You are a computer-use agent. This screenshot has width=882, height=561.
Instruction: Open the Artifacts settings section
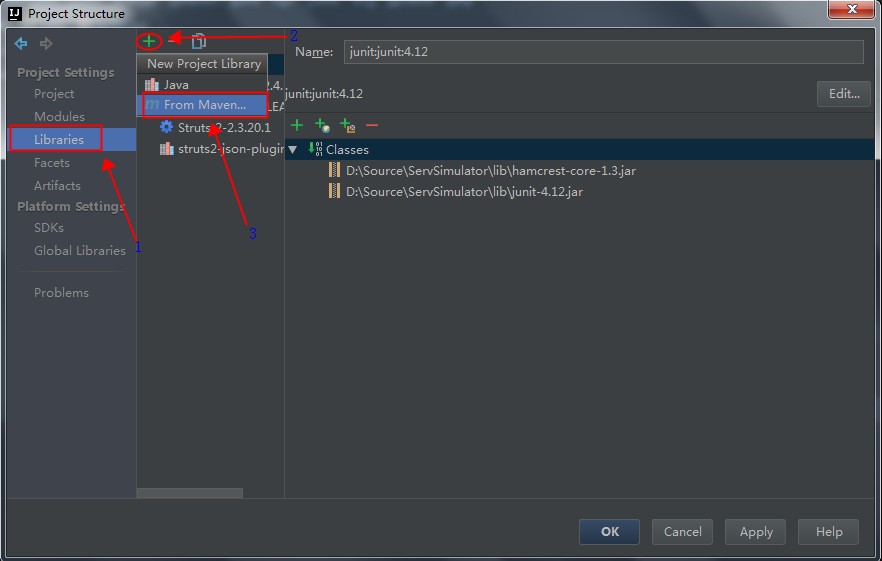click(57, 185)
